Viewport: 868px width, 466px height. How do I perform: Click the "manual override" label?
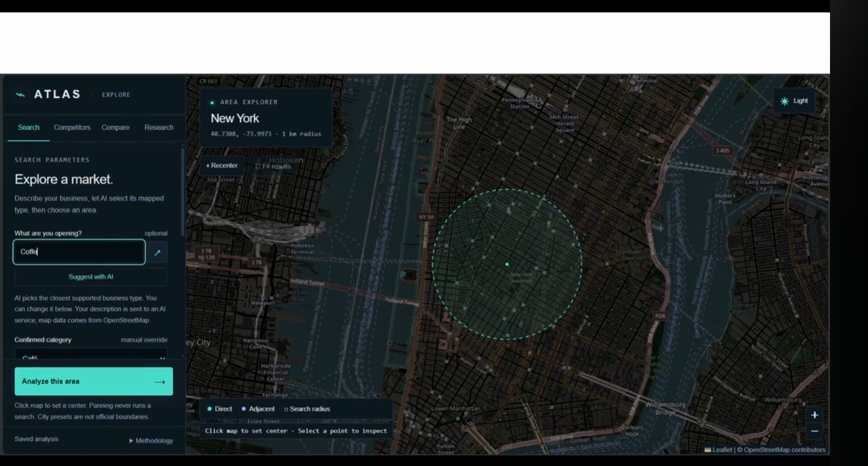(x=144, y=340)
